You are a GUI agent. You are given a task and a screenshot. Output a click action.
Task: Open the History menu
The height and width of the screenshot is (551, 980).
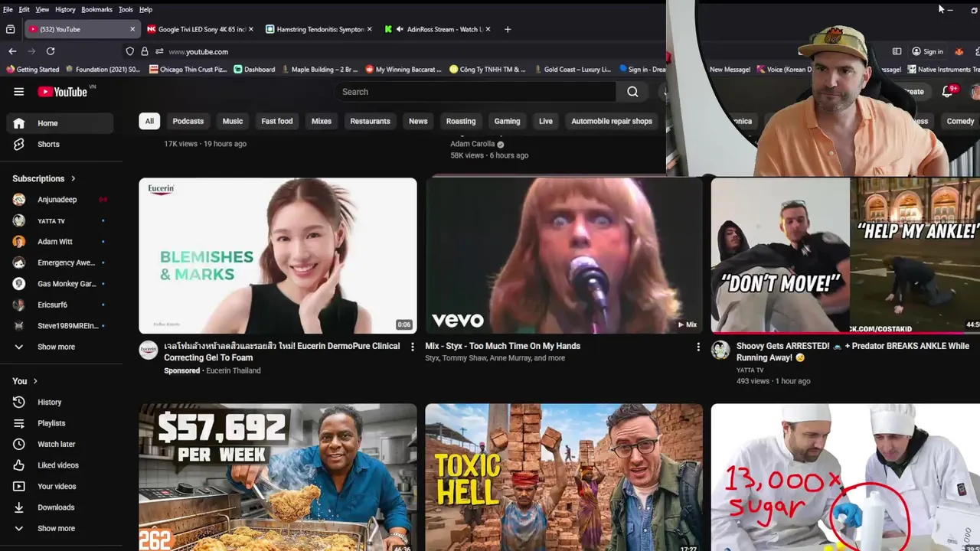tap(65, 9)
